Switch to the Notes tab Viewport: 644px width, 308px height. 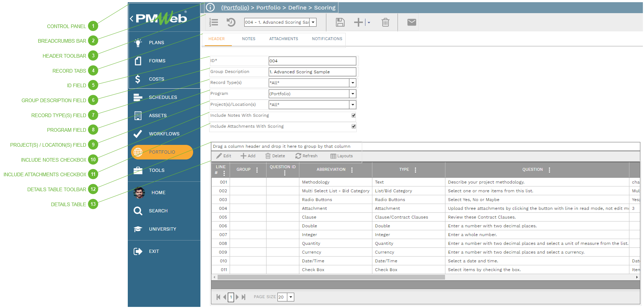pyautogui.click(x=249, y=39)
